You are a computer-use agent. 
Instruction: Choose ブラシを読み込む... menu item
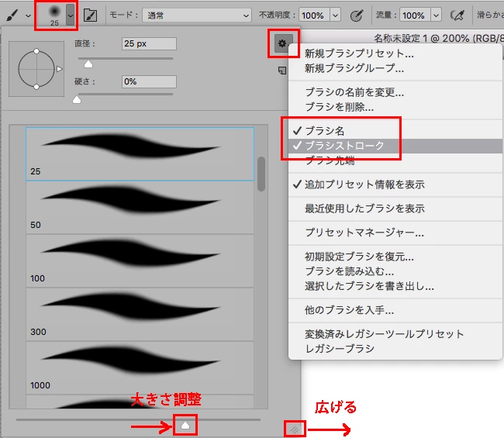pos(395,271)
